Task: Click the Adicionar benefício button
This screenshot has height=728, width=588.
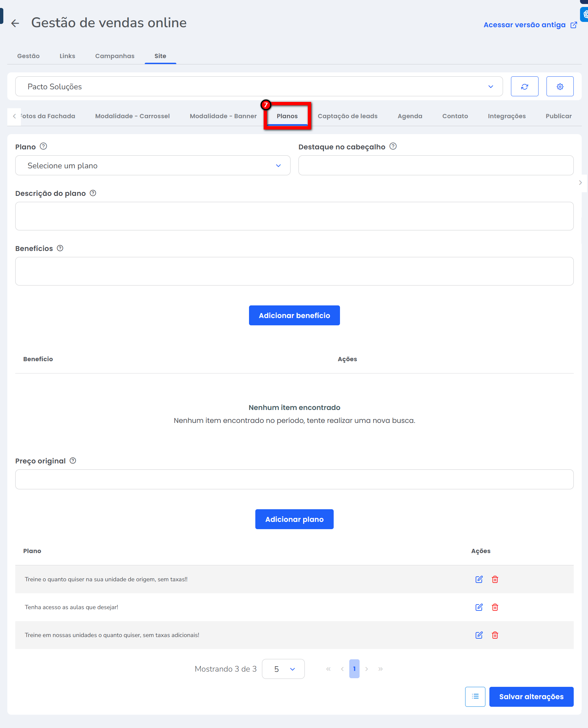Action: (294, 316)
